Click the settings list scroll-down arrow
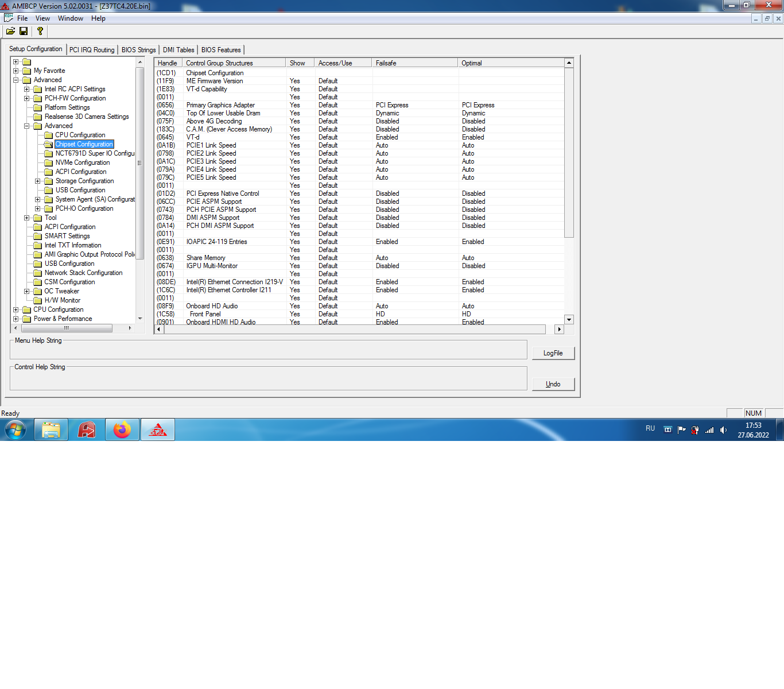 point(569,319)
